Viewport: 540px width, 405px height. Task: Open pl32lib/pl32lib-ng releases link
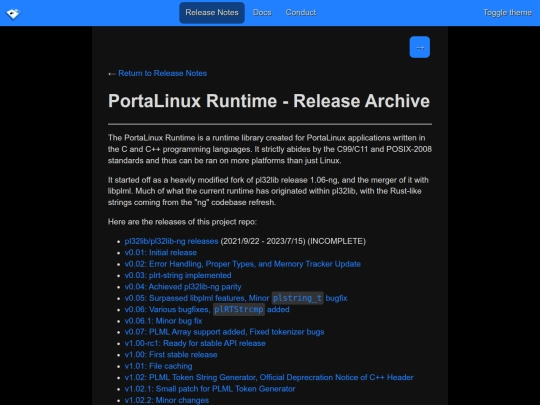[x=171, y=241]
